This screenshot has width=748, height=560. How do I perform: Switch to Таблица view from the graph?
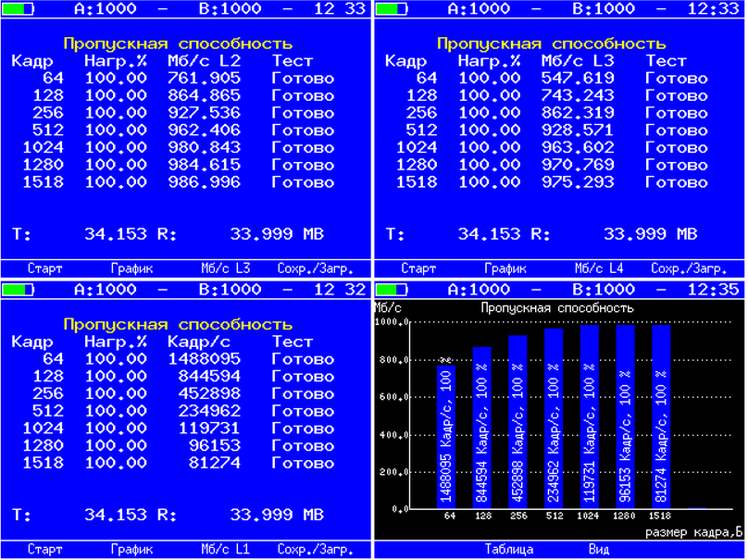(x=509, y=550)
